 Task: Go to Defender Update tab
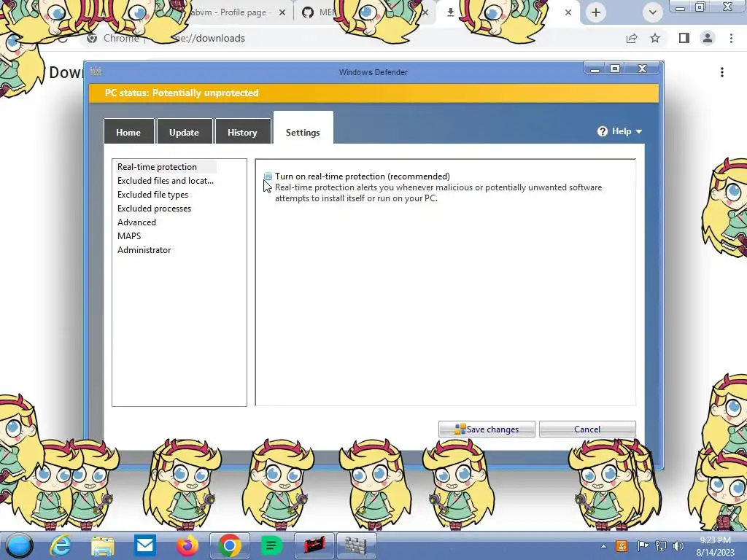point(185,132)
